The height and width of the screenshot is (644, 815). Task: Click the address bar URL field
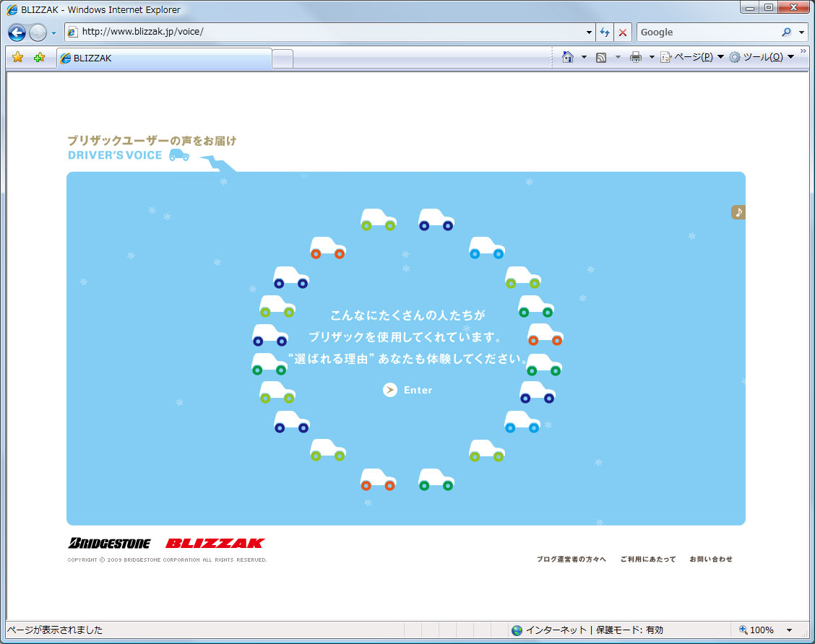tap(329, 32)
